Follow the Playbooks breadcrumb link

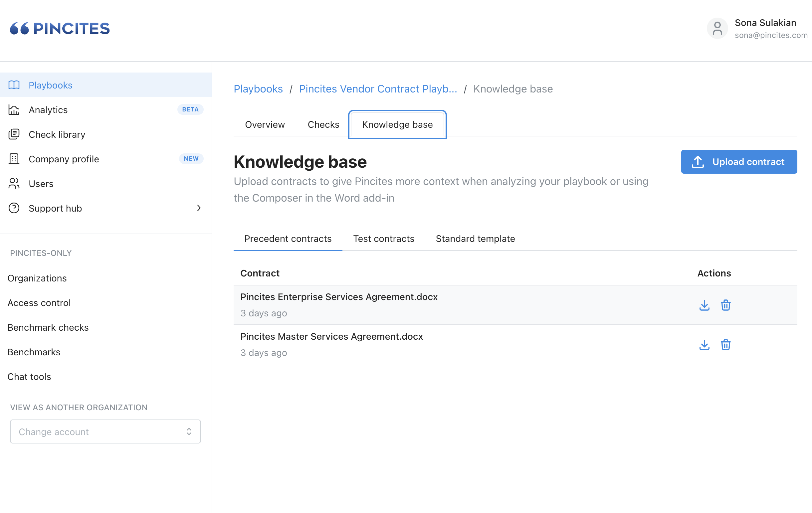pyautogui.click(x=258, y=89)
